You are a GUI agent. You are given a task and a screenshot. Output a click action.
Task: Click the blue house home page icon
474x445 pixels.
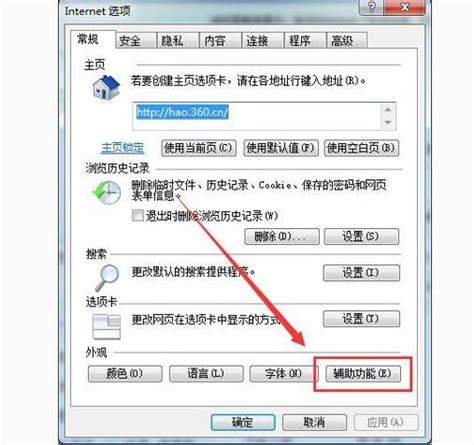click(x=106, y=87)
